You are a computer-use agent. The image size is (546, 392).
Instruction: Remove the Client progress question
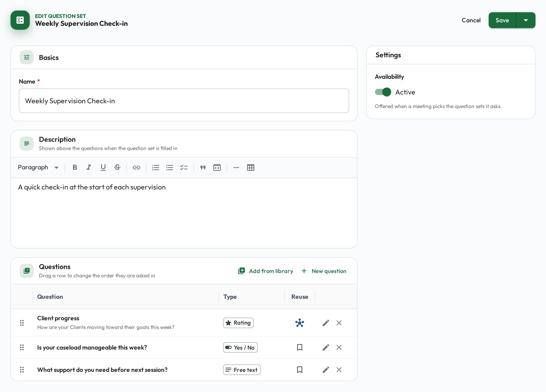pyautogui.click(x=339, y=323)
